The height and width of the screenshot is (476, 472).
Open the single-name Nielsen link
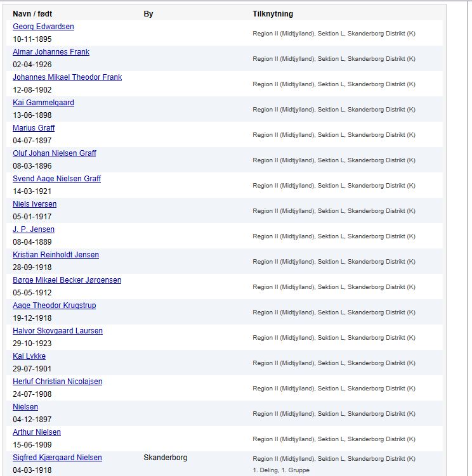(x=25, y=407)
